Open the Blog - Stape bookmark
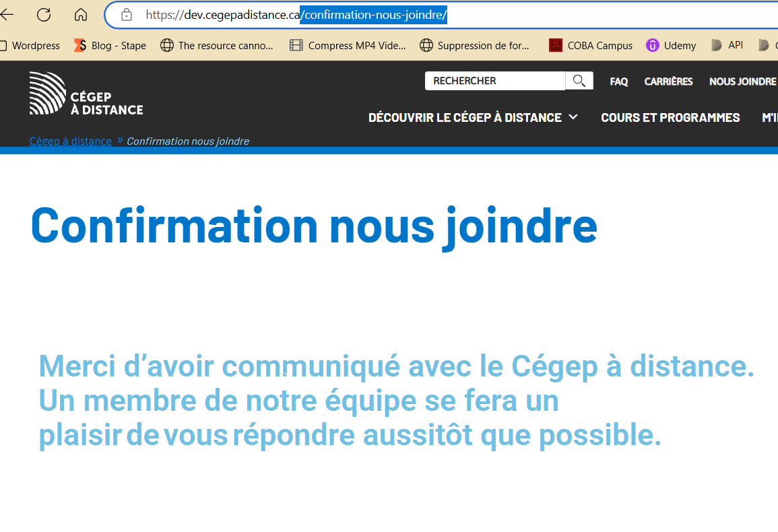The width and height of the screenshot is (778, 532). pos(110,46)
